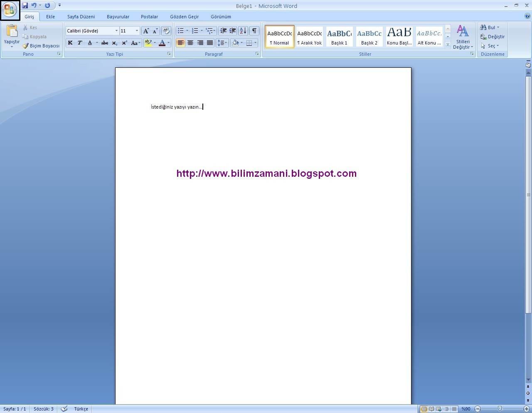Switch to Outline view icon
This screenshot has width=532, height=413.
tap(447, 409)
